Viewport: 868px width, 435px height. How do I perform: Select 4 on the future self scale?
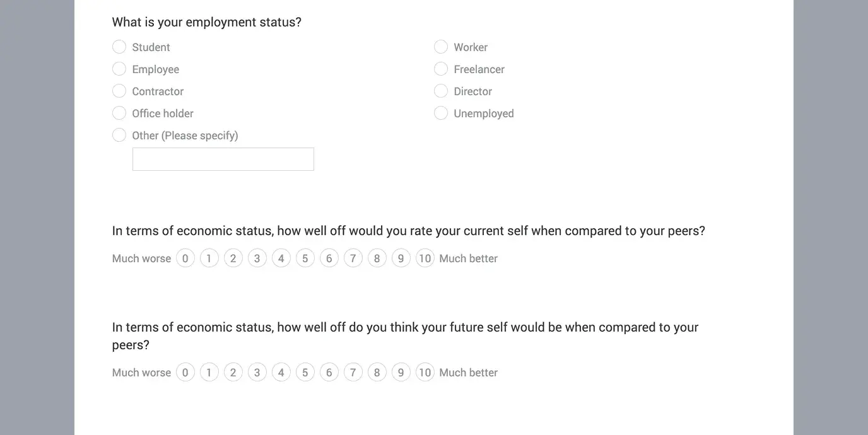click(281, 372)
